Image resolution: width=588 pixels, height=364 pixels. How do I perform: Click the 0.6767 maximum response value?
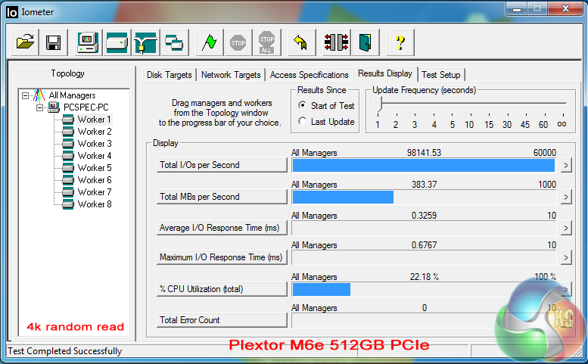point(424,245)
